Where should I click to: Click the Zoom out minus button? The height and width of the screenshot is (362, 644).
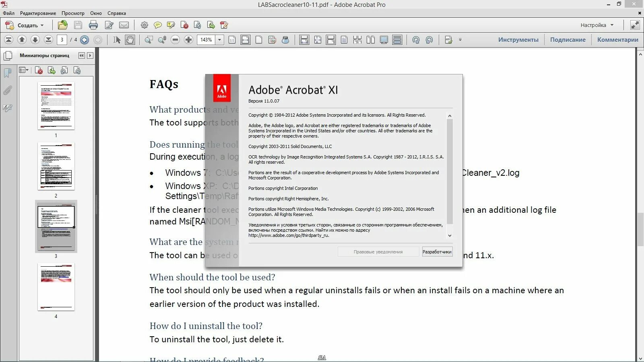[x=175, y=39]
